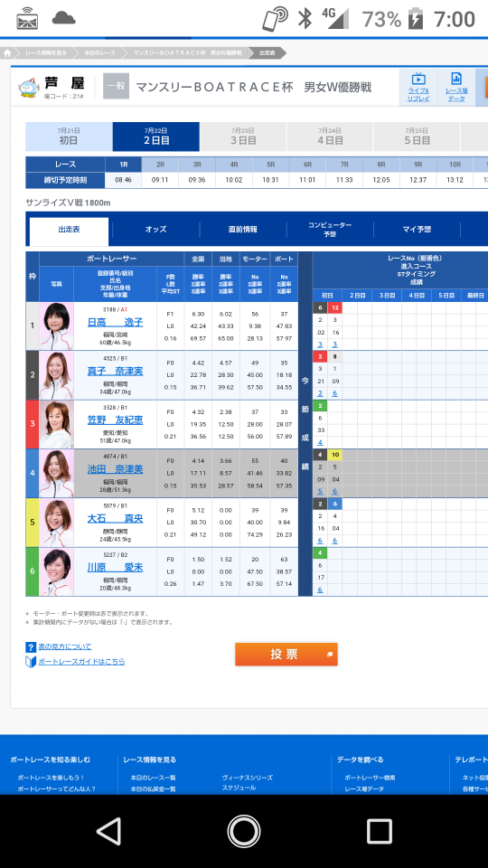Tap the home icon in breadcrumb
This screenshot has width=488, height=868.
coord(8,53)
